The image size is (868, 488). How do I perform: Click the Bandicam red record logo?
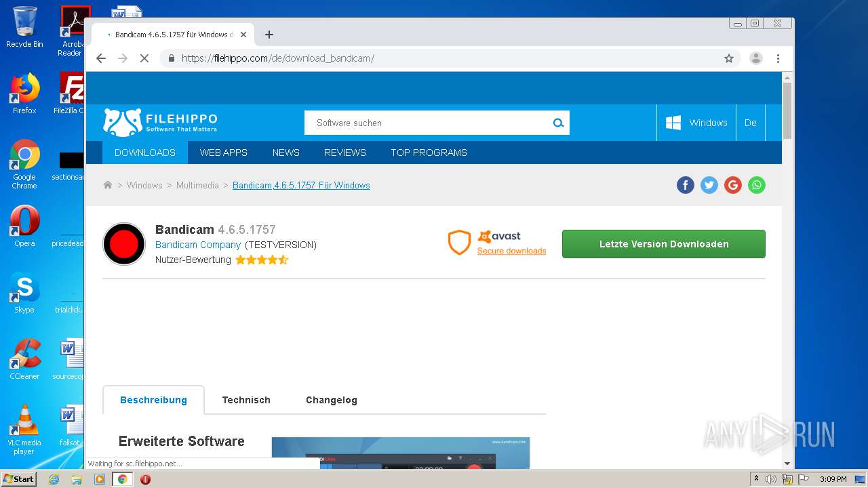pyautogui.click(x=124, y=243)
